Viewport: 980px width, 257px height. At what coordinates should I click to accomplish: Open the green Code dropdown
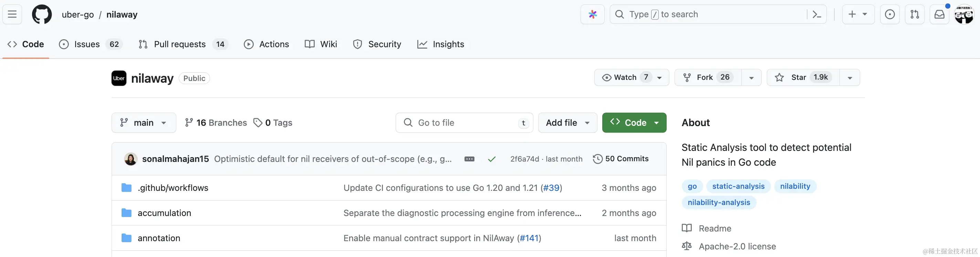[x=634, y=123]
